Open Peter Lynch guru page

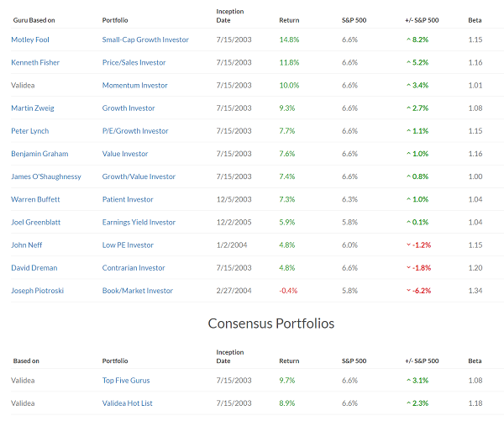click(30, 131)
